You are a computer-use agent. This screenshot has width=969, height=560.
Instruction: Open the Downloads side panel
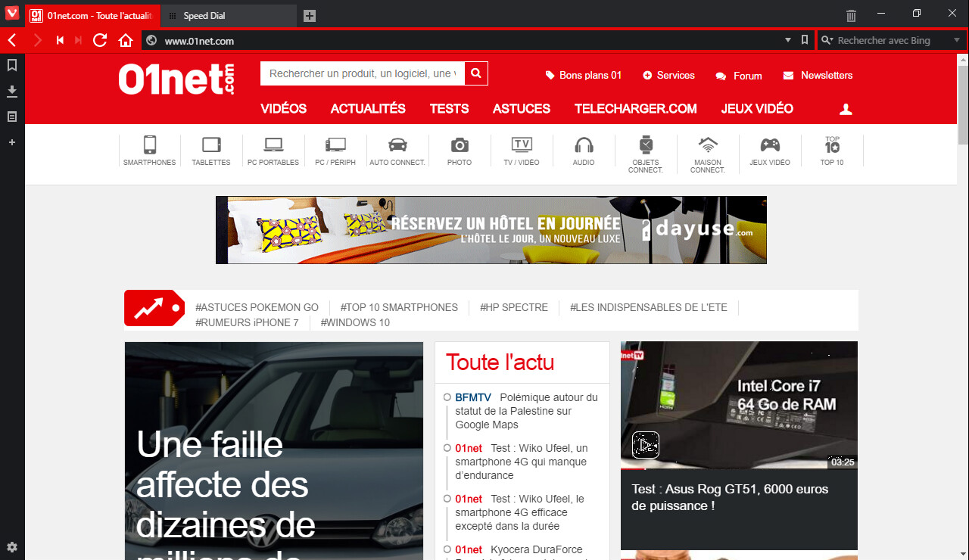pos(12,92)
